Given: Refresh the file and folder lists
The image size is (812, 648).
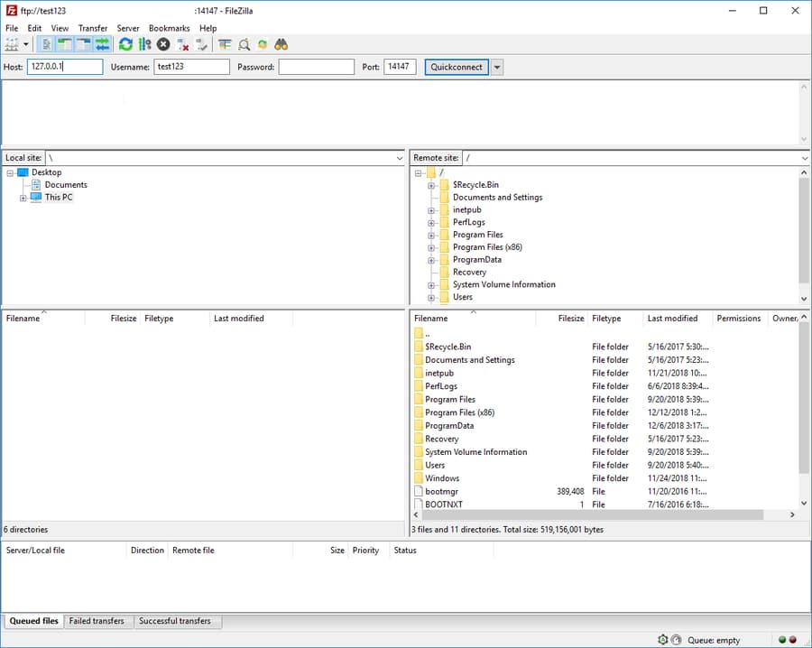Looking at the screenshot, I should tap(125, 44).
